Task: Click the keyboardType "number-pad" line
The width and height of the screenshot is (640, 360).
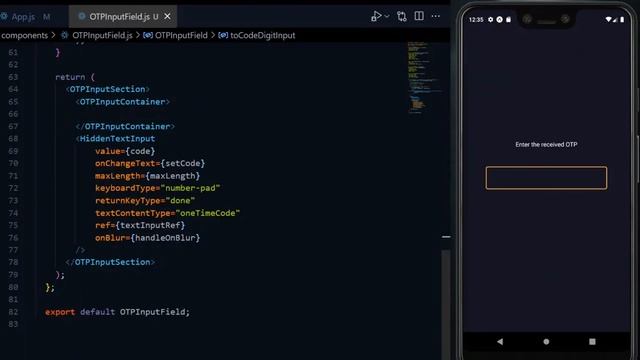Action: pos(158,188)
